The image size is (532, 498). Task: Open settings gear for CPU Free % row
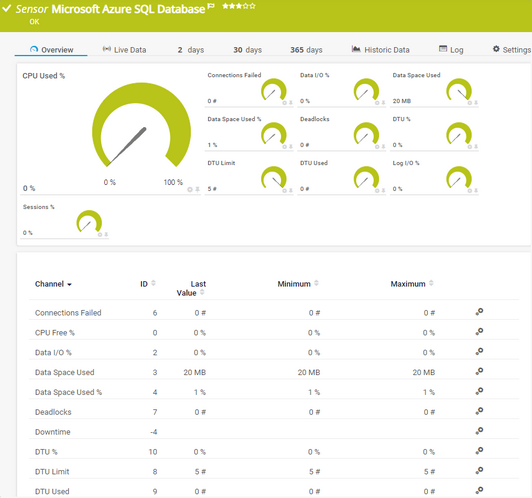[479, 332]
